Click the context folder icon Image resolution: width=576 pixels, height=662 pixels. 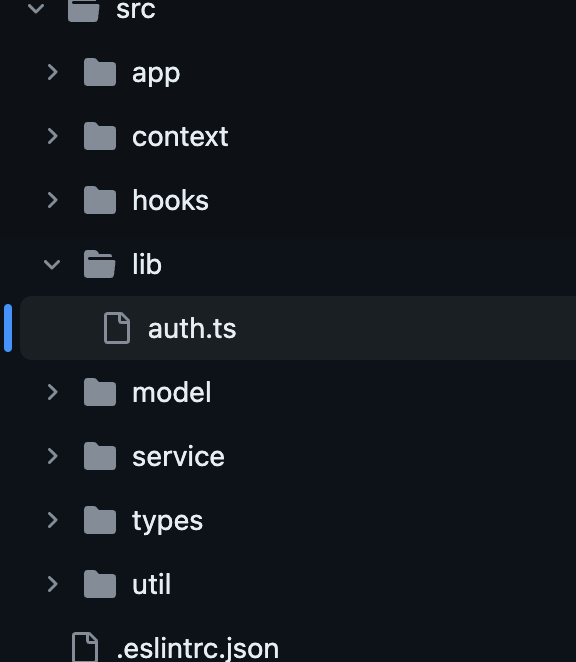click(100, 136)
